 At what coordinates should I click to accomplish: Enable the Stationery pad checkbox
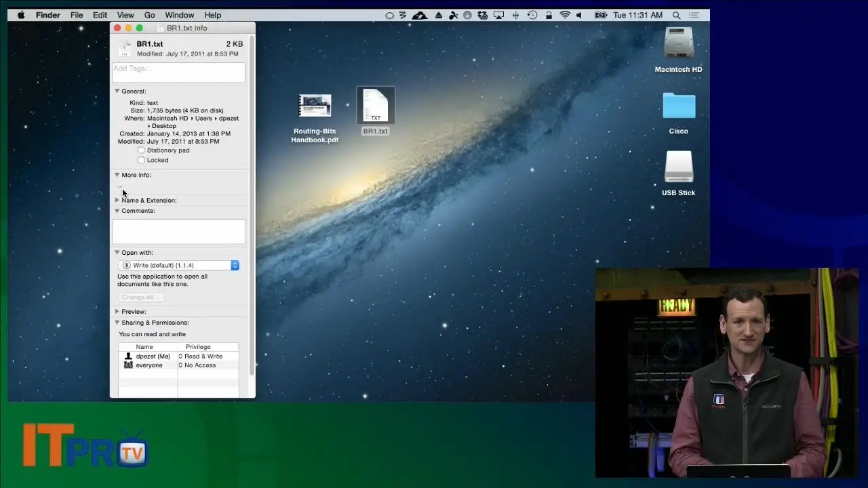pos(141,150)
